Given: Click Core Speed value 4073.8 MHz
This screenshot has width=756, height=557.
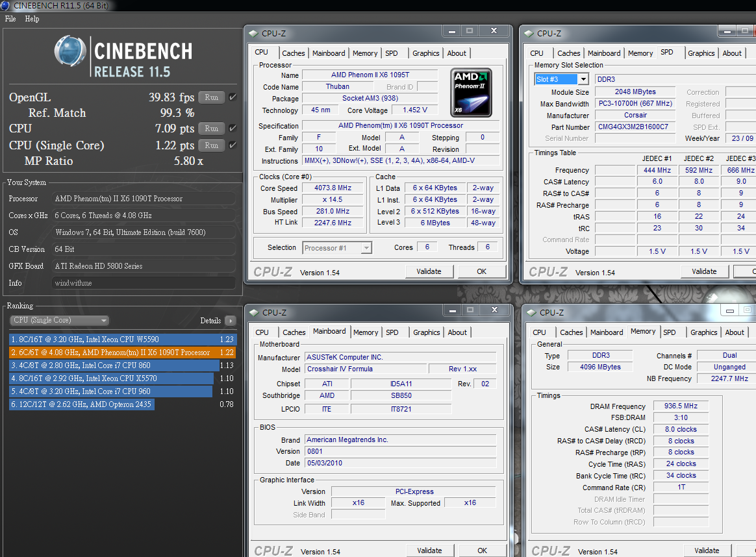Looking at the screenshot, I should coord(333,188).
